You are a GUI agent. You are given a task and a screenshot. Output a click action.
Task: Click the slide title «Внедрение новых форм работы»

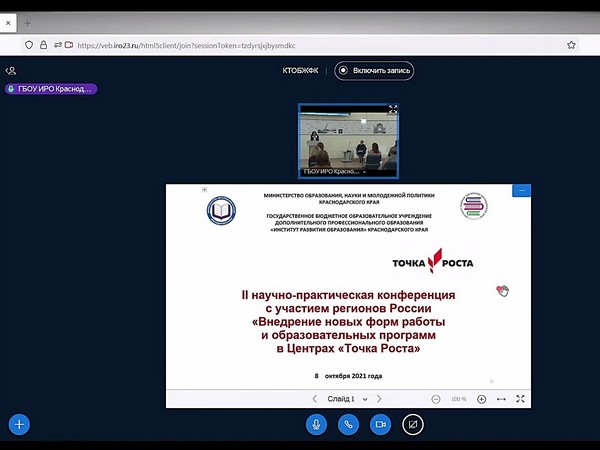[348, 322]
